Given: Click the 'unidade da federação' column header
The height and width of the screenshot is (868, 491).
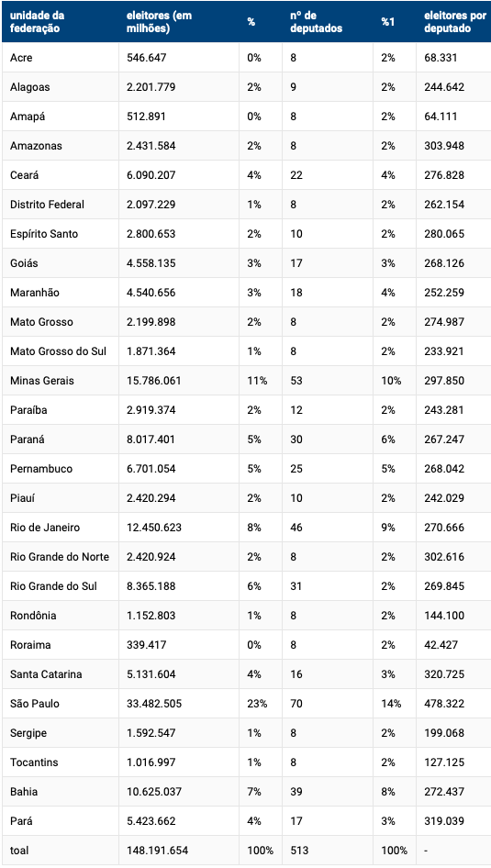Looking at the screenshot, I should (37, 22).
